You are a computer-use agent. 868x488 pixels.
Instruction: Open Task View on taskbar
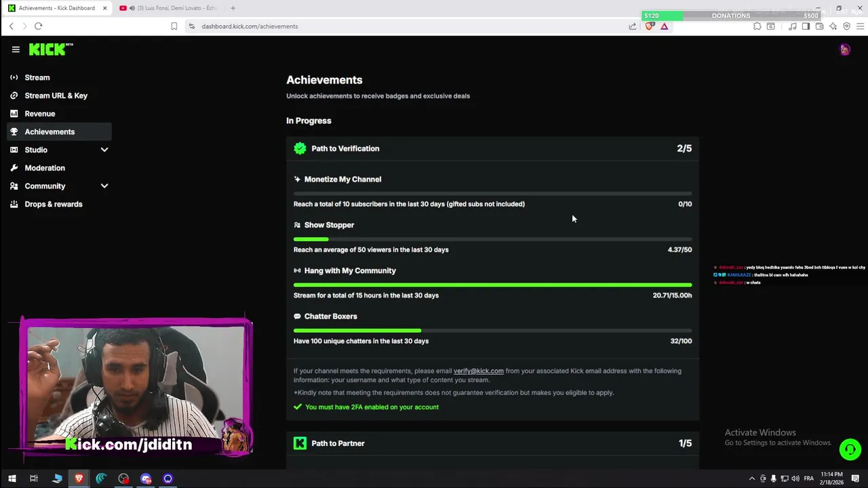(x=34, y=479)
